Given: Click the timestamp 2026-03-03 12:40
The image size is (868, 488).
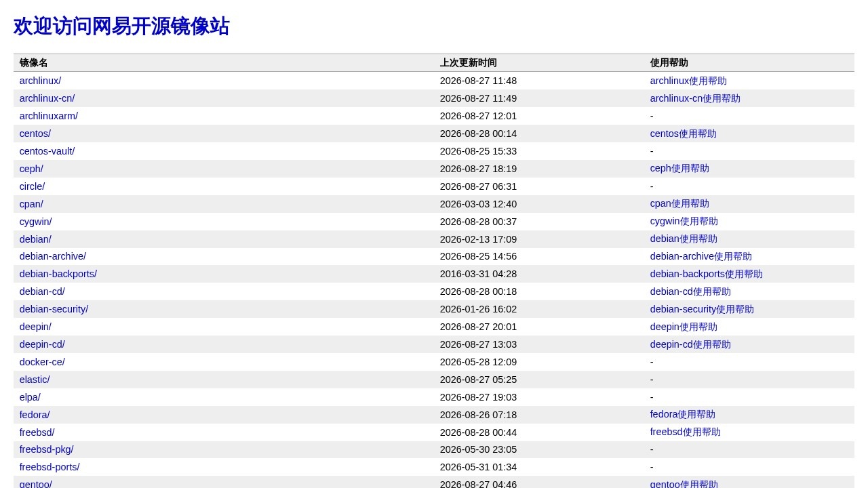Looking at the screenshot, I should click(478, 204).
